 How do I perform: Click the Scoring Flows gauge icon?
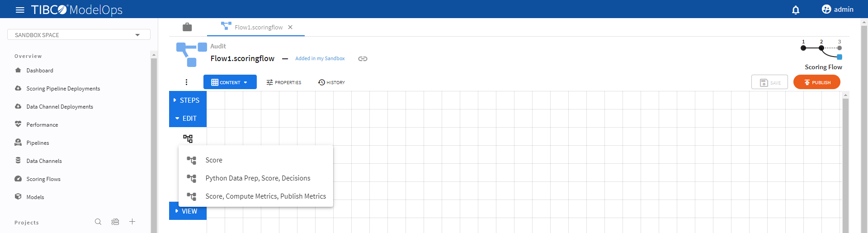(x=18, y=178)
